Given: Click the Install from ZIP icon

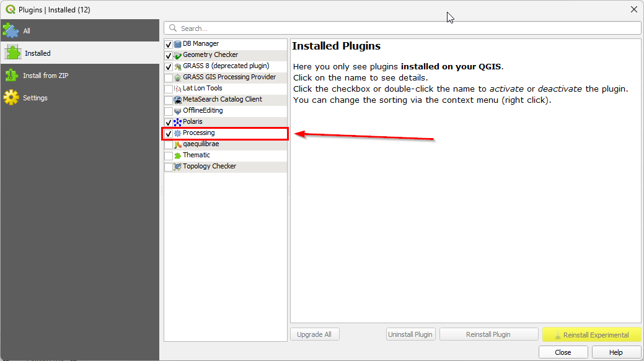Looking at the screenshot, I should (11, 76).
